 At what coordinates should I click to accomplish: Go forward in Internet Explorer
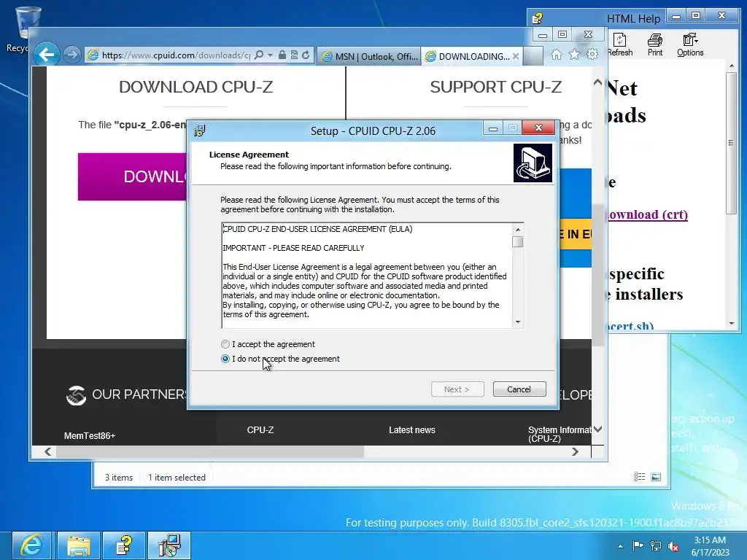tap(72, 55)
